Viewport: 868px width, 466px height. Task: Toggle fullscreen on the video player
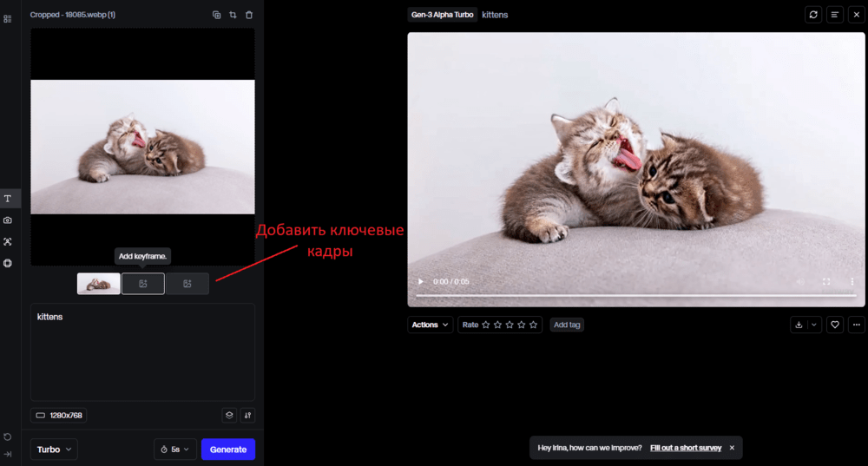pos(826,282)
